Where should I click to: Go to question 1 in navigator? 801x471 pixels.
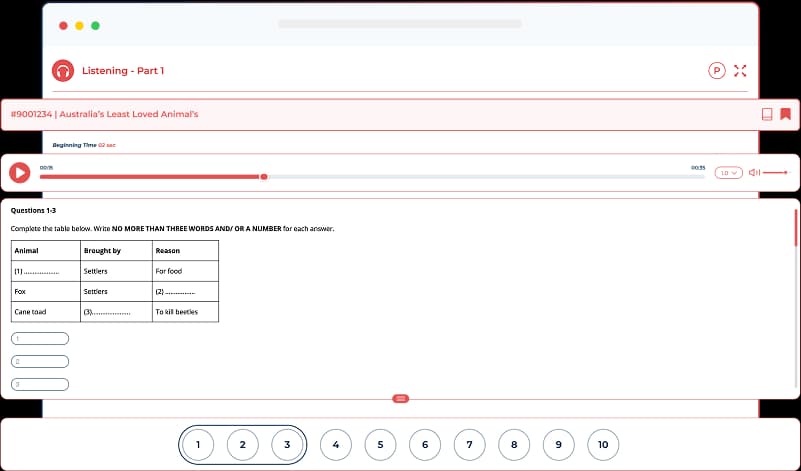tap(198, 445)
